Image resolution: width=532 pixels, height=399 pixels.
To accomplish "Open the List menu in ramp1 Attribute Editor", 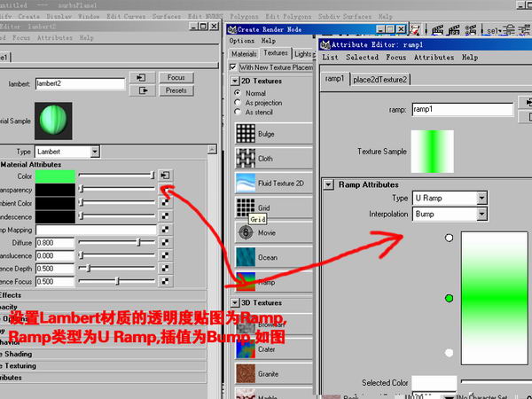I will (330, 58).
